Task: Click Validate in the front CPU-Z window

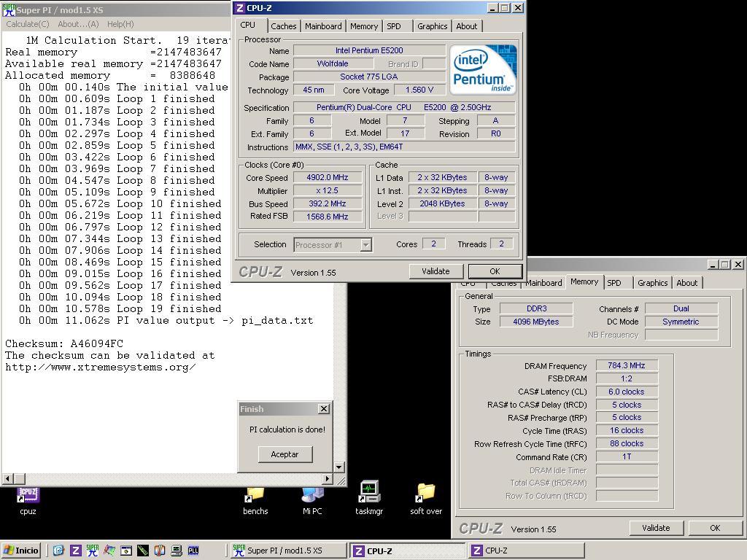Action: point(436,271)
